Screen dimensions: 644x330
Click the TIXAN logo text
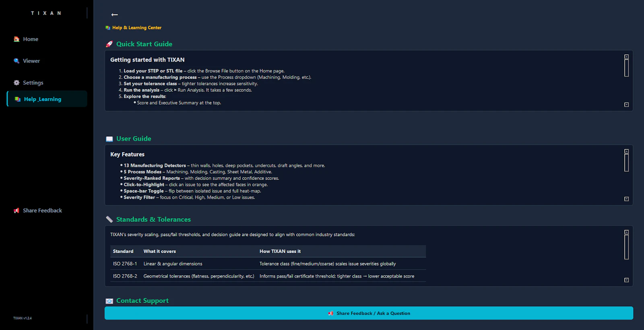tap(46, 13)
